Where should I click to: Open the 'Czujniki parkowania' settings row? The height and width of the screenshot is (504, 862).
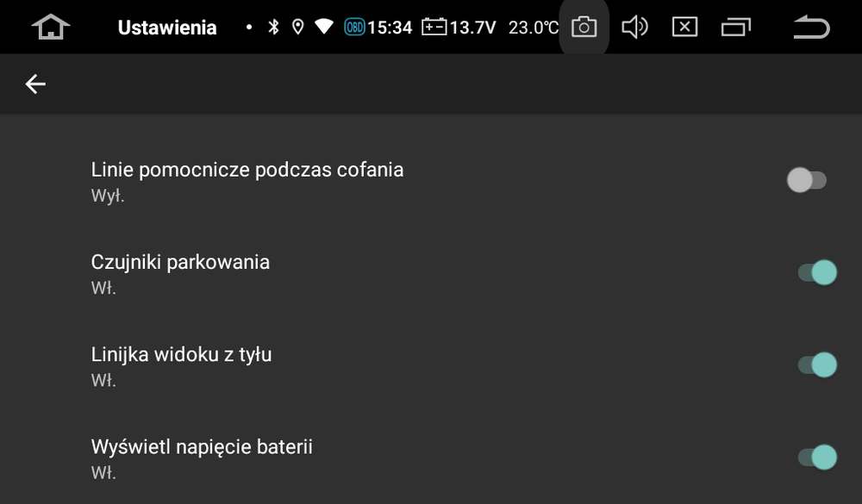pyautogui.click(x=345, y=271)
